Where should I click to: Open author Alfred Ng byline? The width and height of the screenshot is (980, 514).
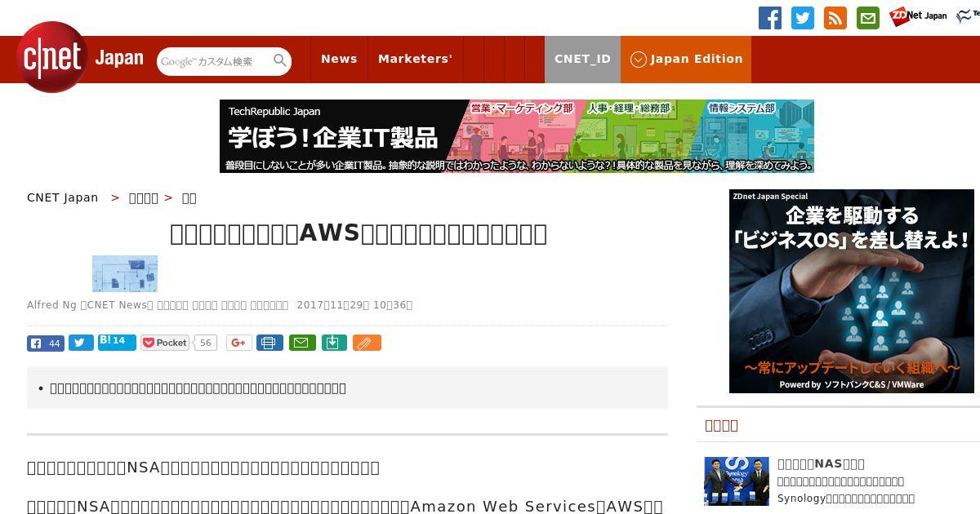(52, 305)
